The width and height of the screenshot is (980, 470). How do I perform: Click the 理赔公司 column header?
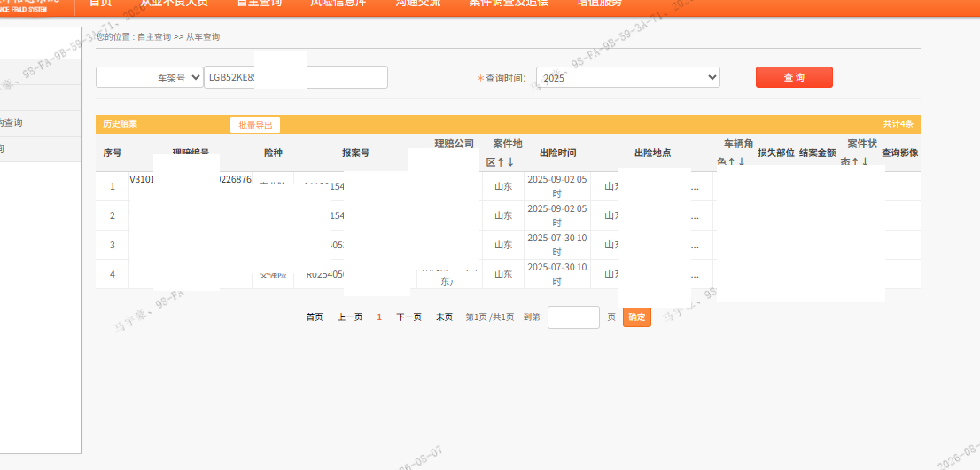[x=455, y=144]
